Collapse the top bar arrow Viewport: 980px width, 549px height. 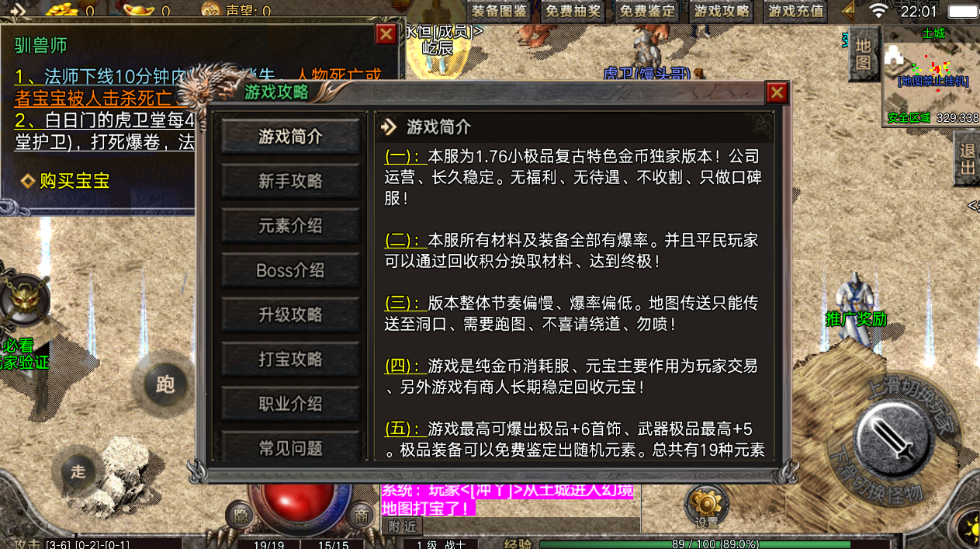coord(847,11)
